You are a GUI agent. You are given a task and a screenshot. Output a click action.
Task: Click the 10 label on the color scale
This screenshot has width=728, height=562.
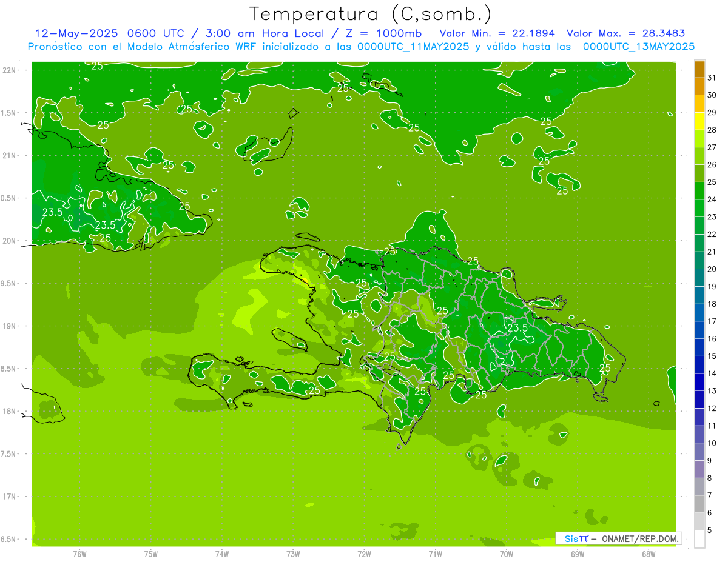click(x=712, y=443)
